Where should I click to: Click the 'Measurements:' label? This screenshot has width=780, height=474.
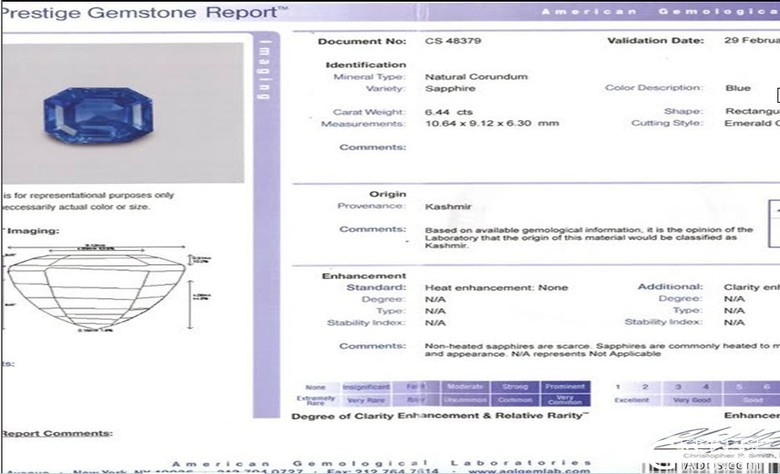point(363,124)
